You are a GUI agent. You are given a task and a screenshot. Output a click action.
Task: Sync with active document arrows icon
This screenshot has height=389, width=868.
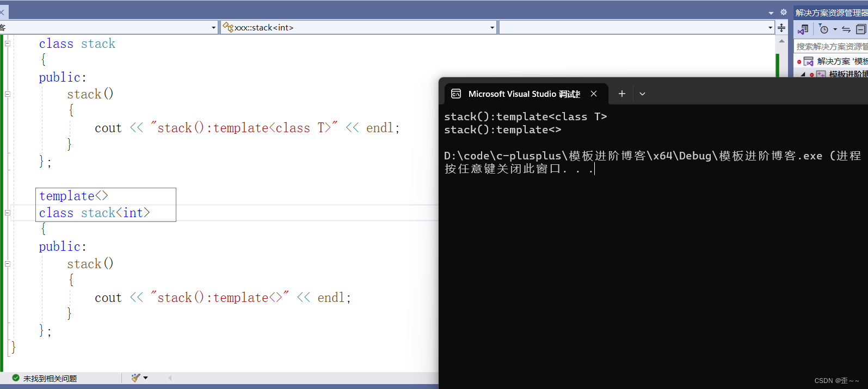tap(846, 29)
